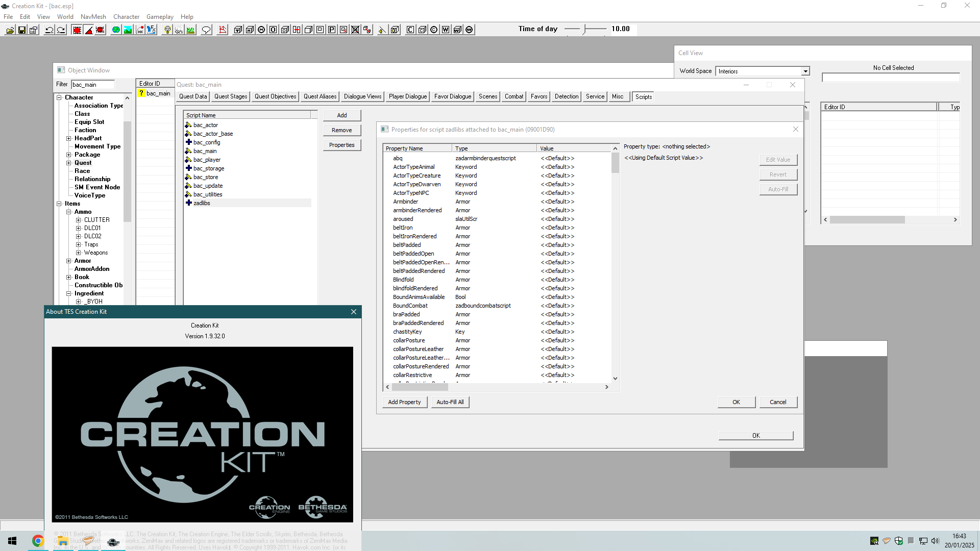Screen dimensions: 980x551
Task: Toggle the Snap to Angle icon
Action: point(89,30)
